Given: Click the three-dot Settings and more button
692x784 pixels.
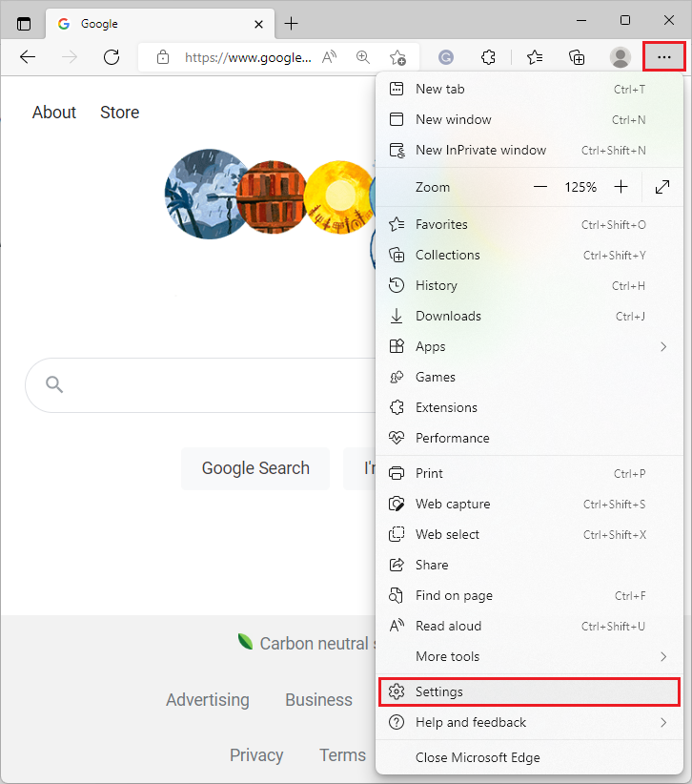Looking at the screenshot, I should (664, 57).
